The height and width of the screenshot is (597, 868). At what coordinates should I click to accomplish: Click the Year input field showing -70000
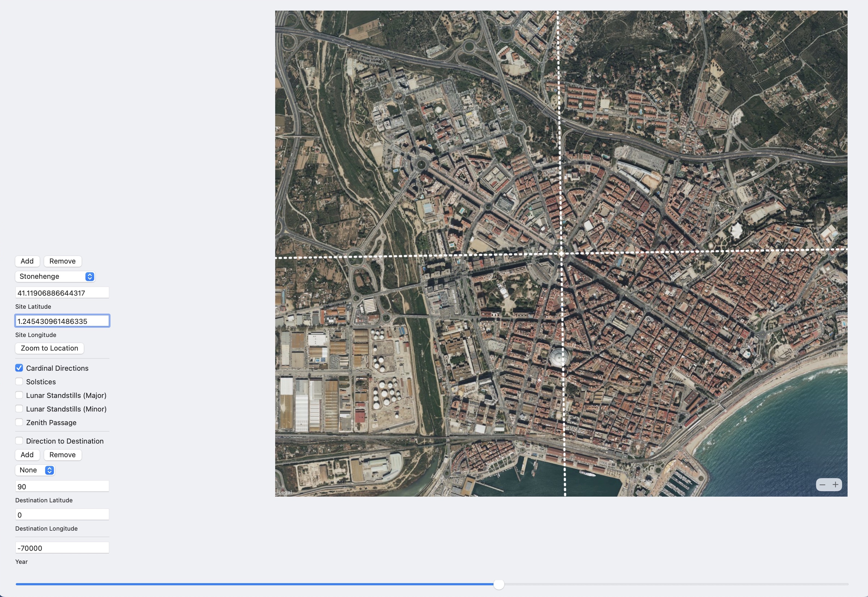(x=62, y=548)
